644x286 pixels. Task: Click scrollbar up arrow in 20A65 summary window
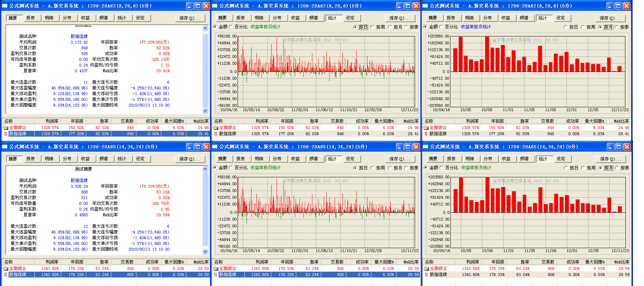click(x=205, y=169)
